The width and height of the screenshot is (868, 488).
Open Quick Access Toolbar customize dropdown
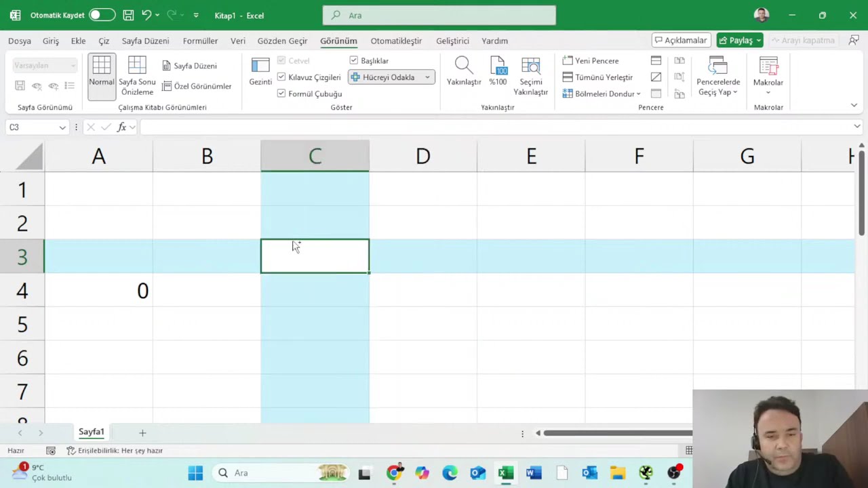(x=196, y=15)
